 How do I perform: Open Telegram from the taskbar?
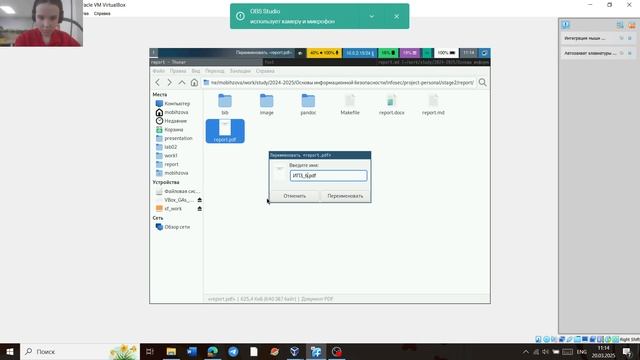[233, 351]
